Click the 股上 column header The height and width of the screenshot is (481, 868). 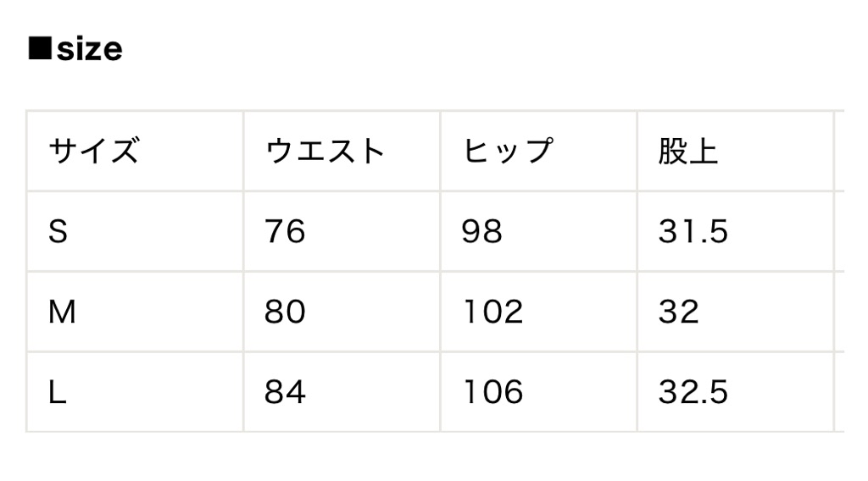click(x=688, y=151)
